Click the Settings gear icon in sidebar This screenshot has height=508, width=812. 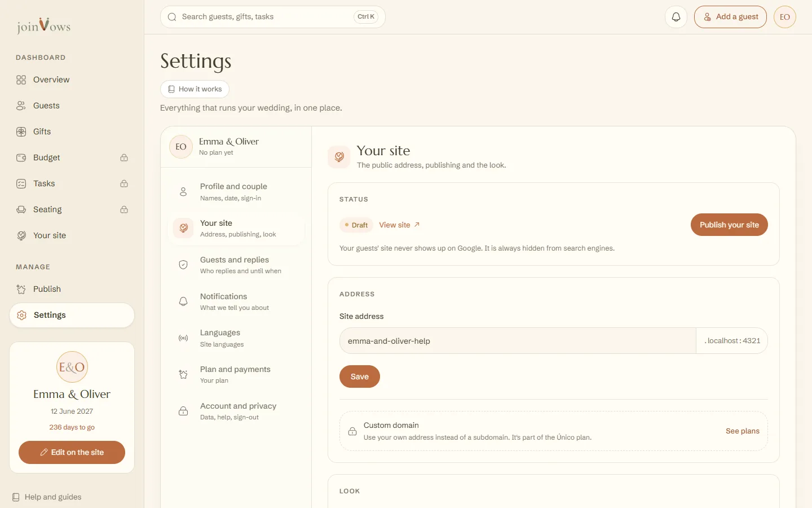point(22,315)
